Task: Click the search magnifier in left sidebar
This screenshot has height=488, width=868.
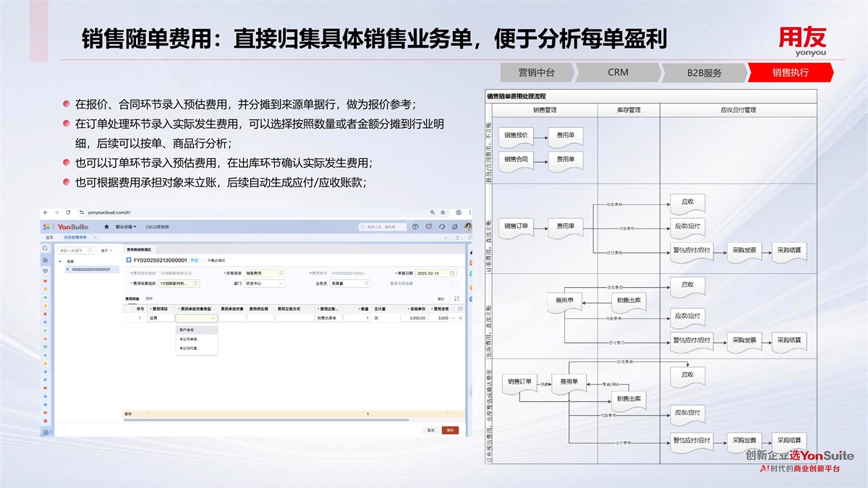Action: [x=46, y=248]
